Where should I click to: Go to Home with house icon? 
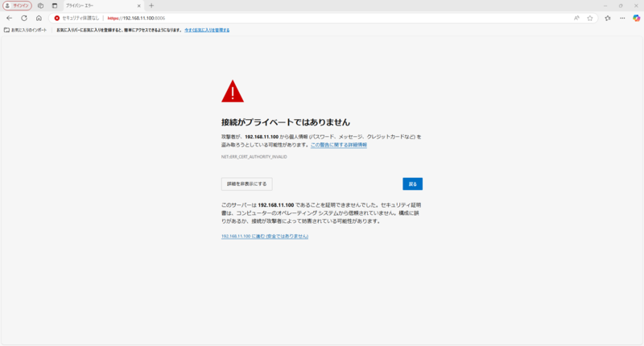(39, 18)
